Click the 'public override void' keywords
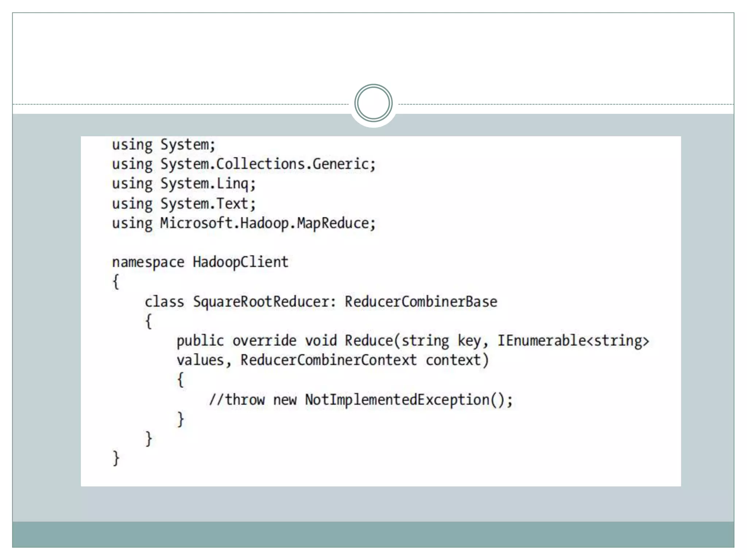The image size is (747, 560). pos(256,341)
